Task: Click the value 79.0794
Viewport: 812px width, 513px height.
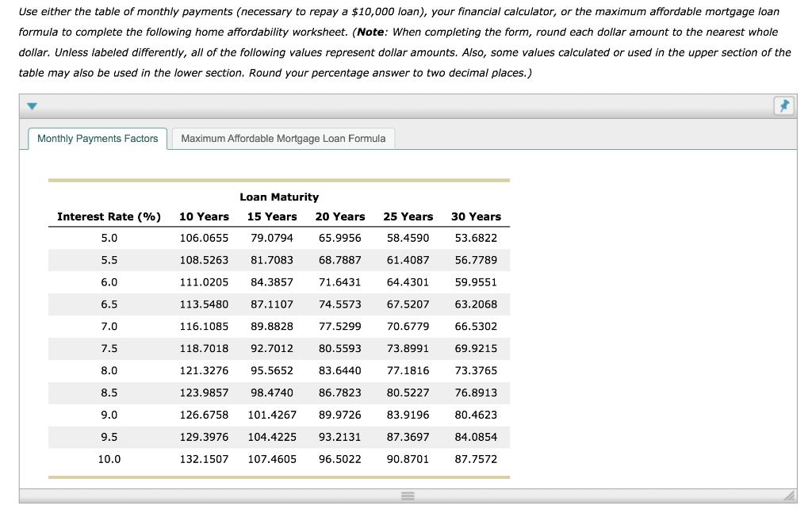Action: point(272,238)
